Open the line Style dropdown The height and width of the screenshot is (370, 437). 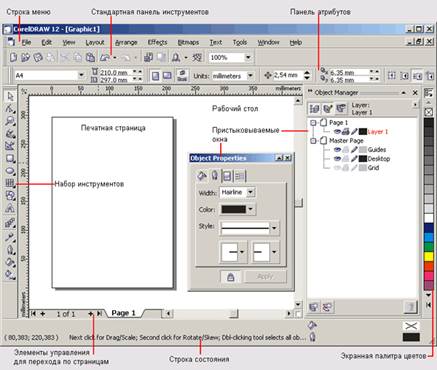click(274, 228)
